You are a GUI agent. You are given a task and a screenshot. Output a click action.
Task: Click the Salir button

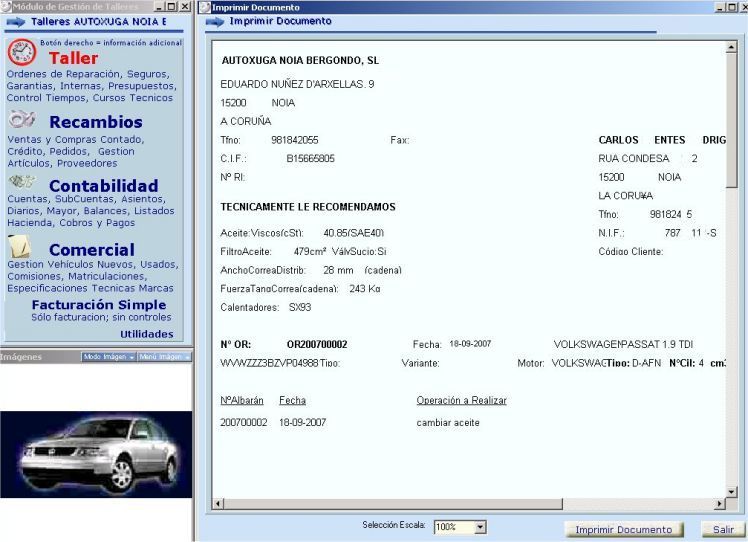point(723,530)
